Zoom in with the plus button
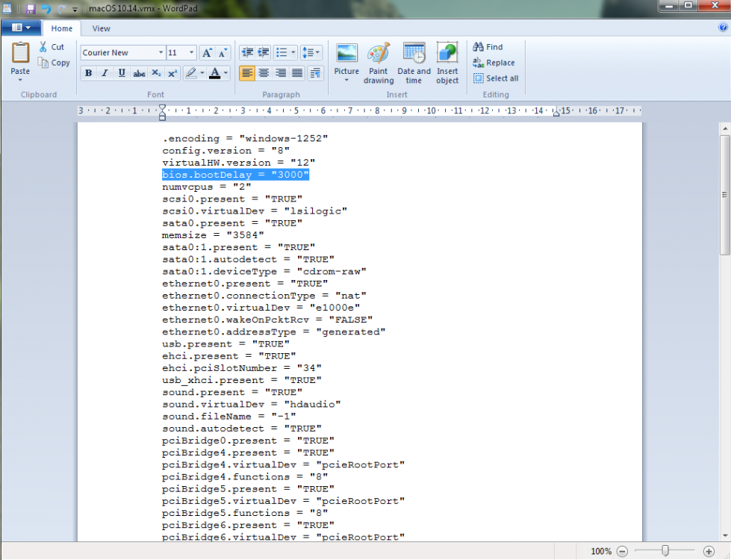731x560 pixels. click(x=709, y=551)
